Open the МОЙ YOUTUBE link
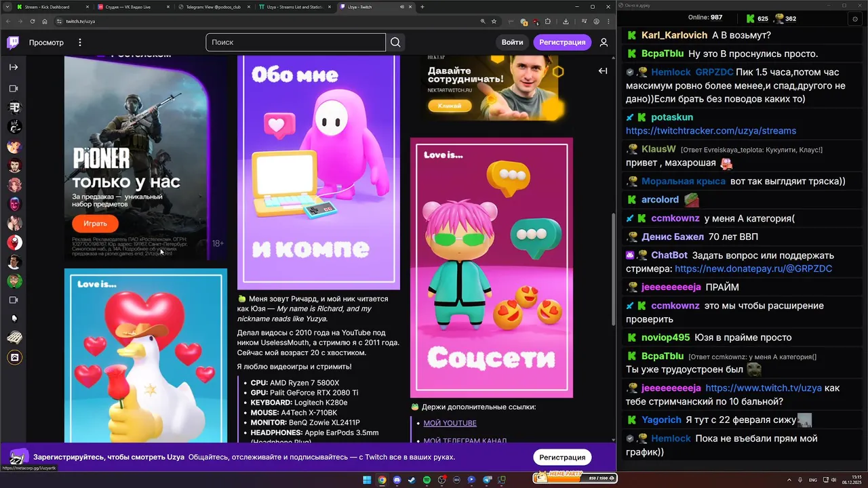The width and height of the screenshot is (868, 488). [450, 423]
